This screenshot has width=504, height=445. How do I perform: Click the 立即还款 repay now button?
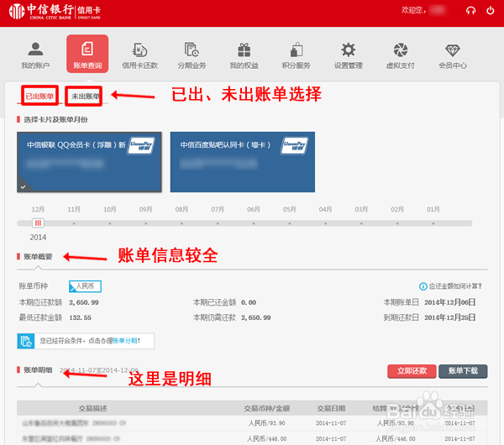(x=412, y=371)
